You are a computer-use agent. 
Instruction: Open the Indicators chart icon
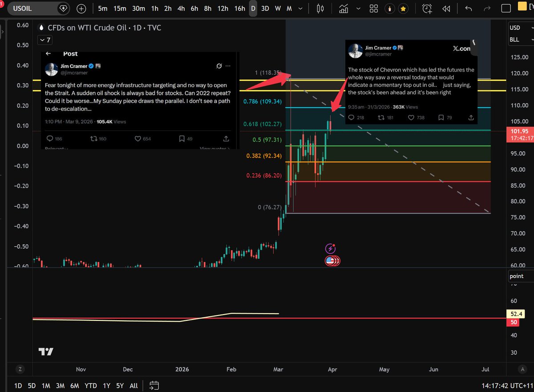tap(344, 8)
